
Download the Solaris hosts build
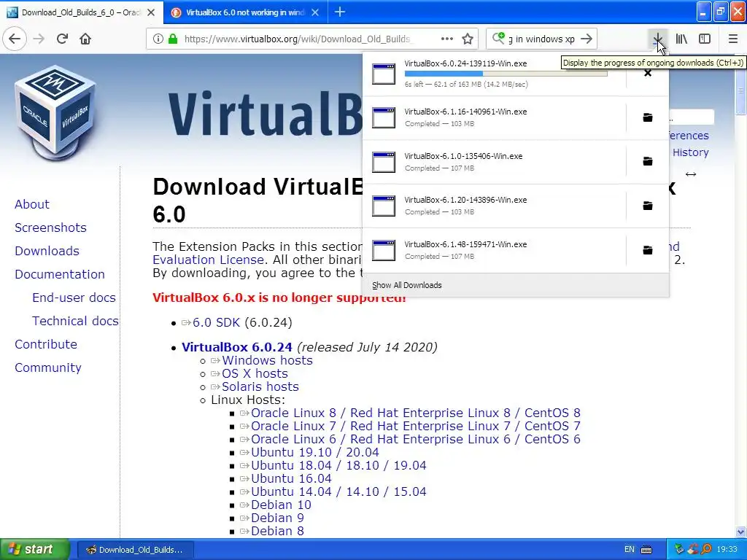click(260, 386)
